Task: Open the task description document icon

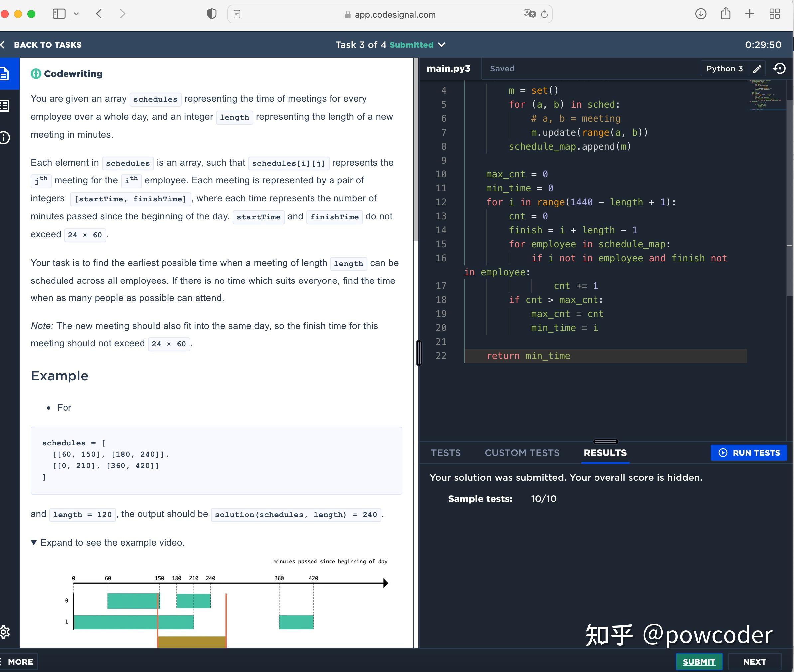Action: pos(5,74)
